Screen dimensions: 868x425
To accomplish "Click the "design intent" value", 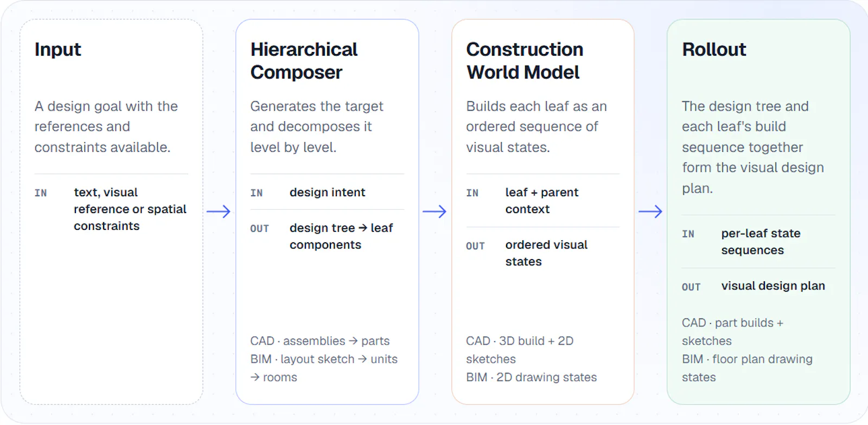I will (x=327, y=192).
